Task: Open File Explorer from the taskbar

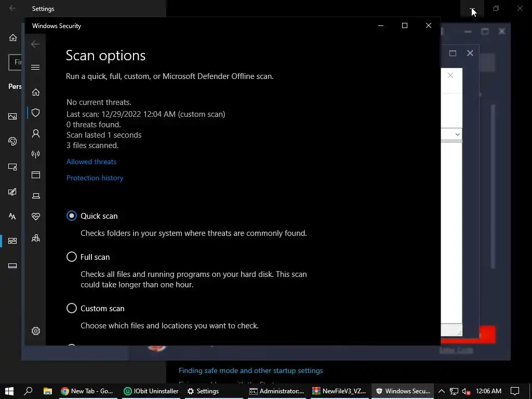Action: coord(48,391)
